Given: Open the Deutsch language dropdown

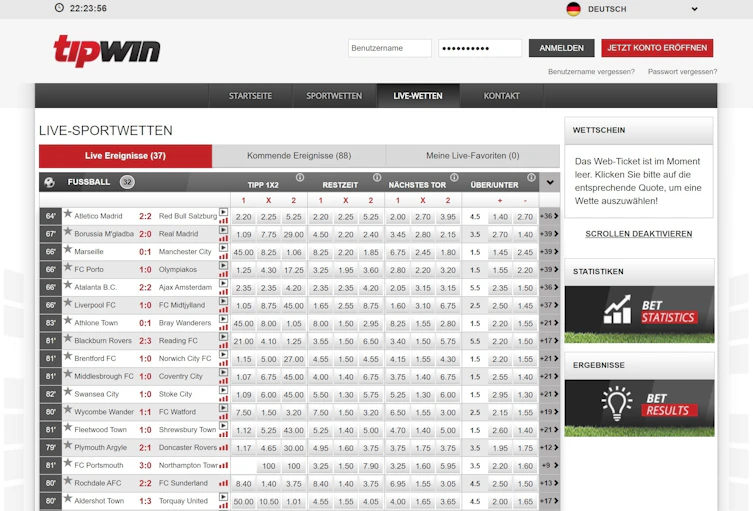Looking at the screenshot, I should coord(632,9).
